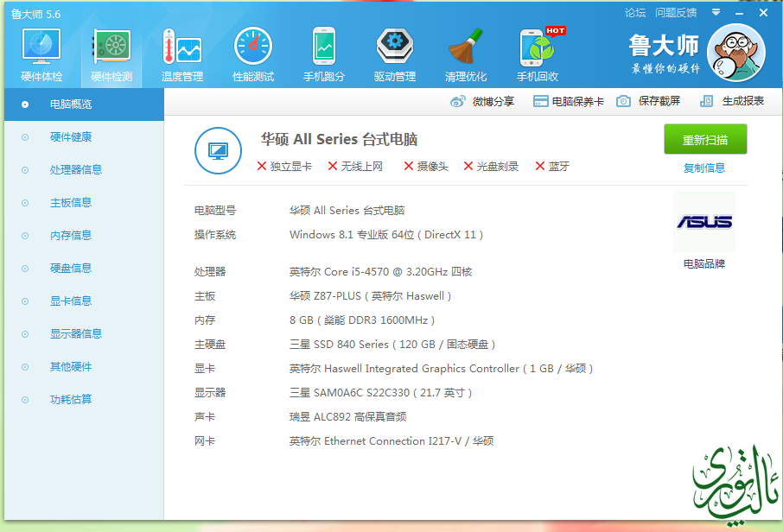Open the 手机回收 phone recycling page
Viewport: 783px width, 532px height.
[x=538, y=55]
